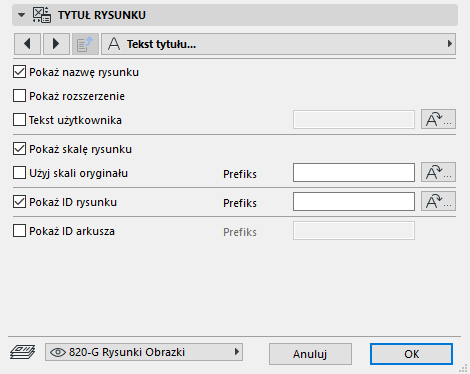470x374 pixels.
Task: Click the layers icon at bottom left
Action: (23, 352)
